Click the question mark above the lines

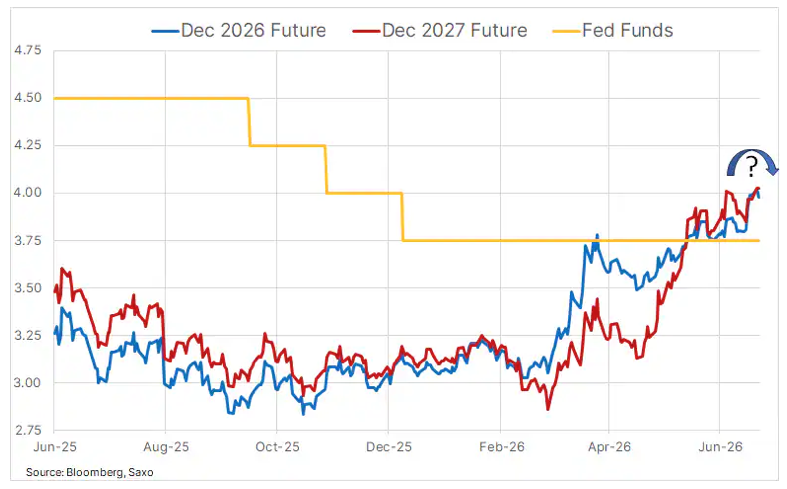(751, 167)
